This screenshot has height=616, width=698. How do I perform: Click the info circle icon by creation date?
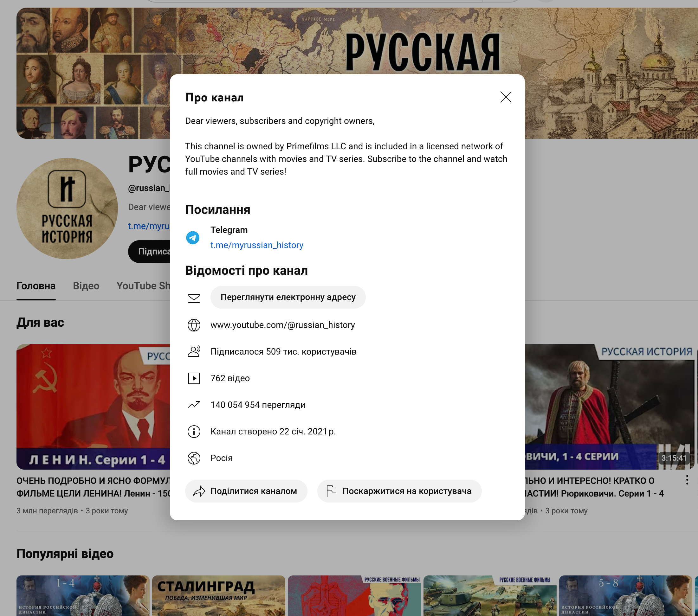click(x=194, y=431)
